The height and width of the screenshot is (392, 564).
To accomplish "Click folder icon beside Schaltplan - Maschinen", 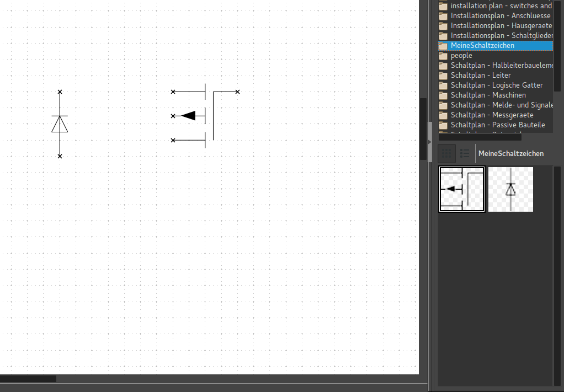I will point(443,95).
